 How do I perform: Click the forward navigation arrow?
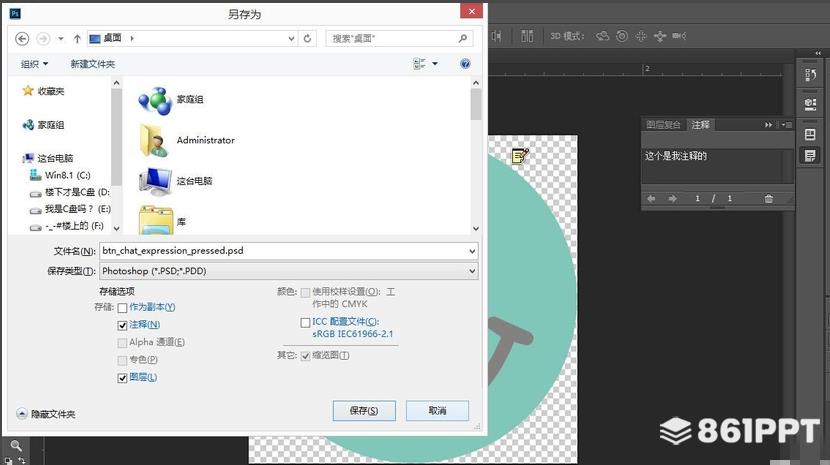pos(43,39)
